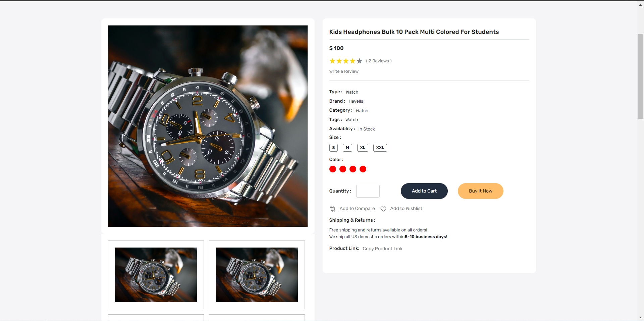
Task: Select size S
Action: tap(333, 148)
